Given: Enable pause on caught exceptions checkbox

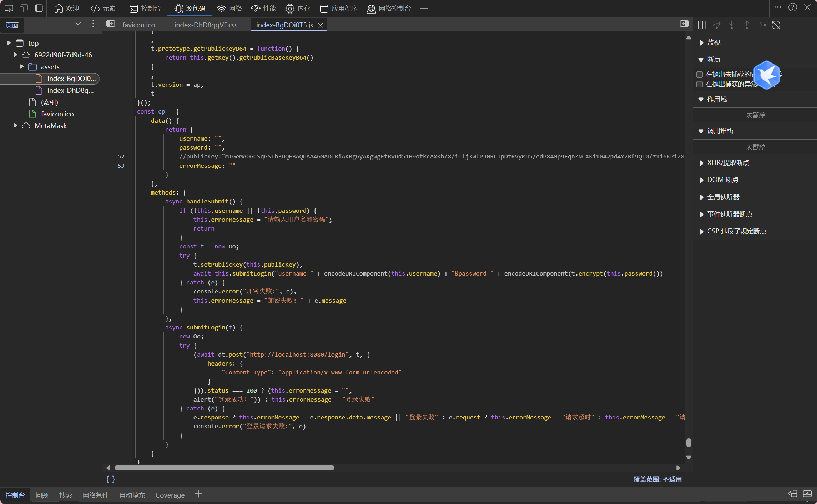Looking at the screenshot, I should [x=700, y=84].
